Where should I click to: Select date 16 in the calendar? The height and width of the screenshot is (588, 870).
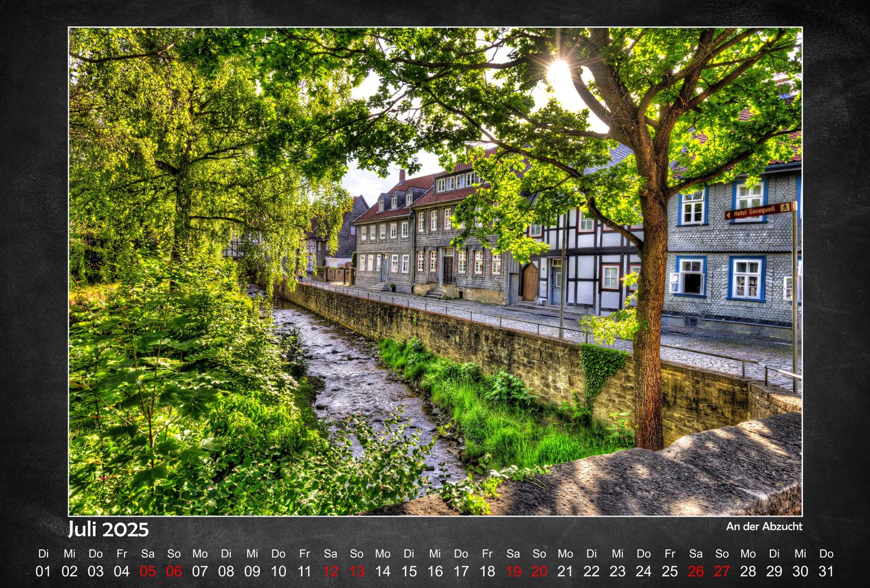pyautogui.click(x=435, y=571)
